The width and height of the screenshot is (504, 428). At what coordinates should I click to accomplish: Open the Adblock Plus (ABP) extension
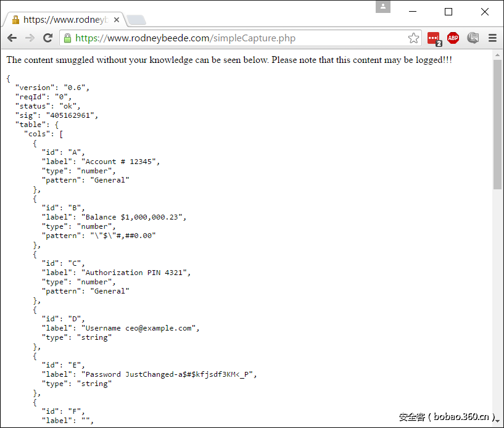click(x=453, y=38)
